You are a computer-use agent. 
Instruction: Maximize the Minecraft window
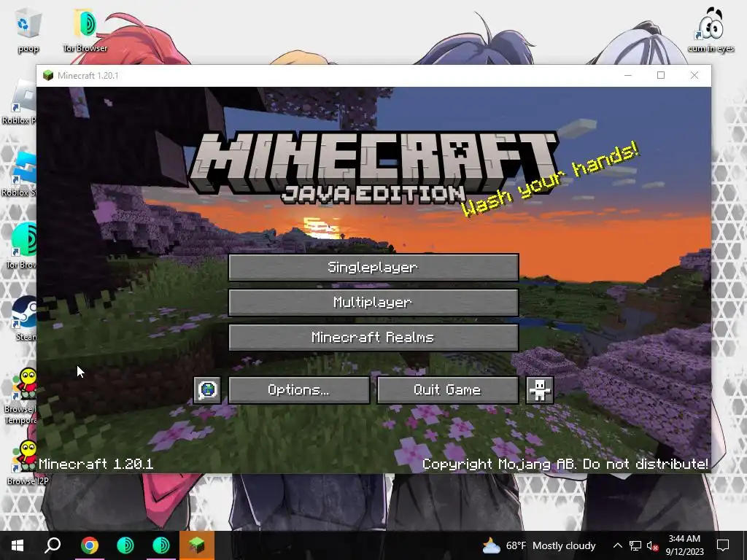coord(661,75)
